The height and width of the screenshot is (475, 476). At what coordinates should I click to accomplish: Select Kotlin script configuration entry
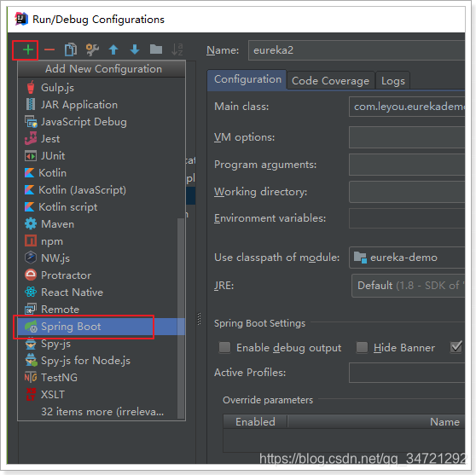(102, 207)
